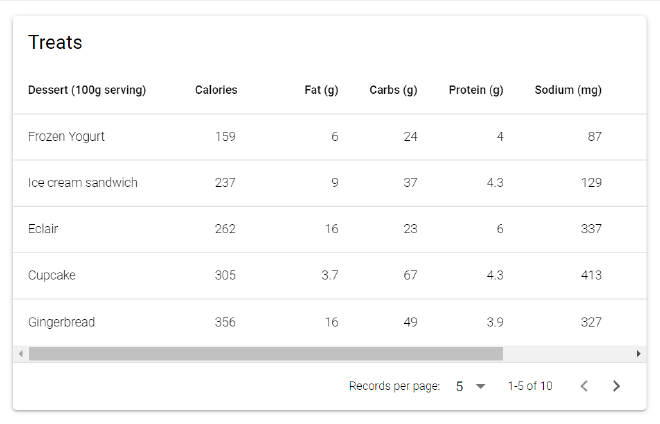
Task: Sort by Protein (g) column header
Action: [x=476, y=90]
